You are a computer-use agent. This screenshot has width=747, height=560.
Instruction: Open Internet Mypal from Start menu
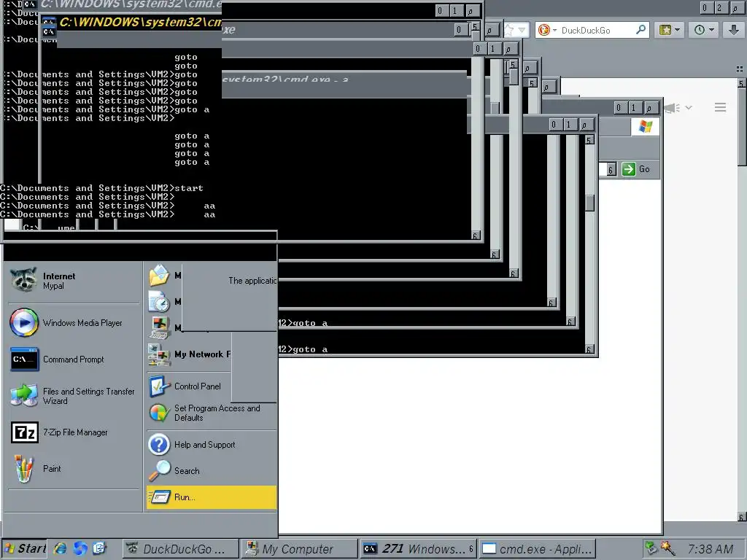click(x=74, y=281)
